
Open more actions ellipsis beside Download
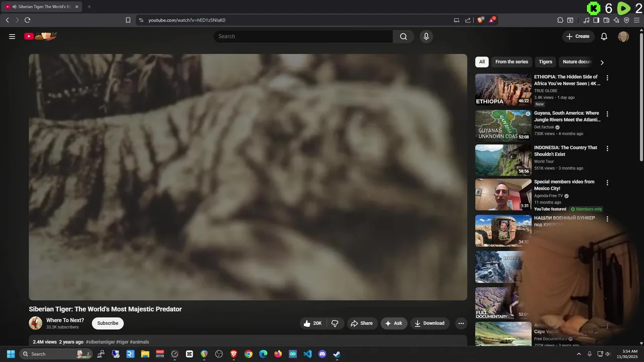(x=461, y=323)
